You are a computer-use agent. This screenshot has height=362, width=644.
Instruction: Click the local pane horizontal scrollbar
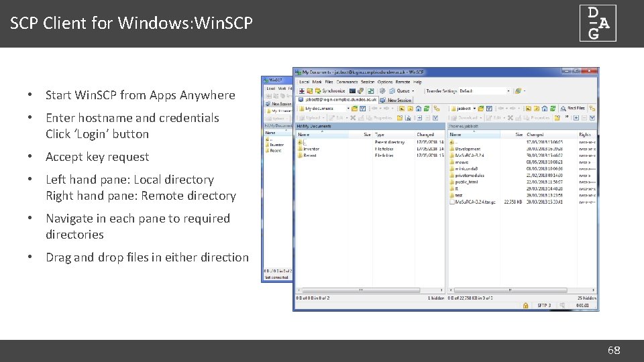pos(370,290)
